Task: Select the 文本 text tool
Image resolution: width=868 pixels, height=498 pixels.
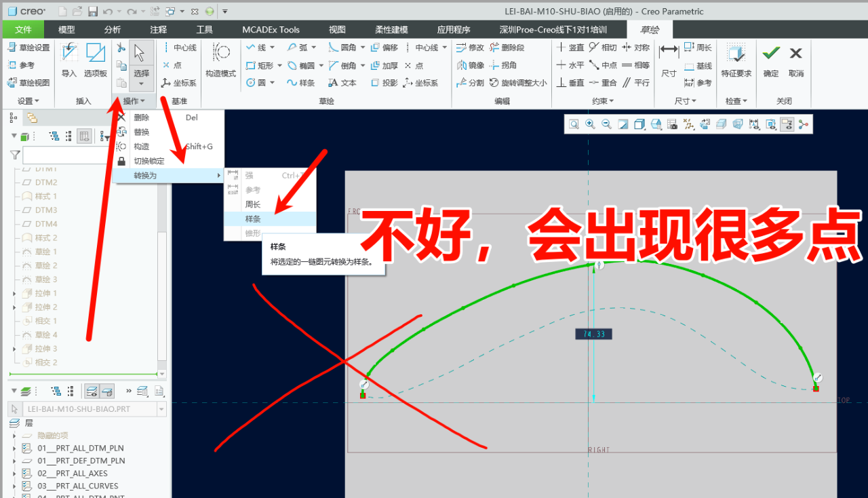Action: pyautogui.click(x=342, y=83)
